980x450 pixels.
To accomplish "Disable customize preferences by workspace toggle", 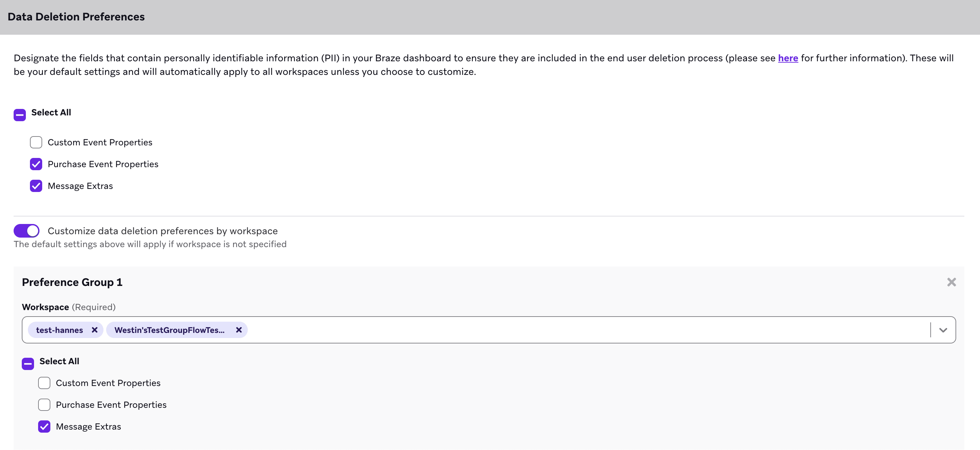I will tap(27, 231).
